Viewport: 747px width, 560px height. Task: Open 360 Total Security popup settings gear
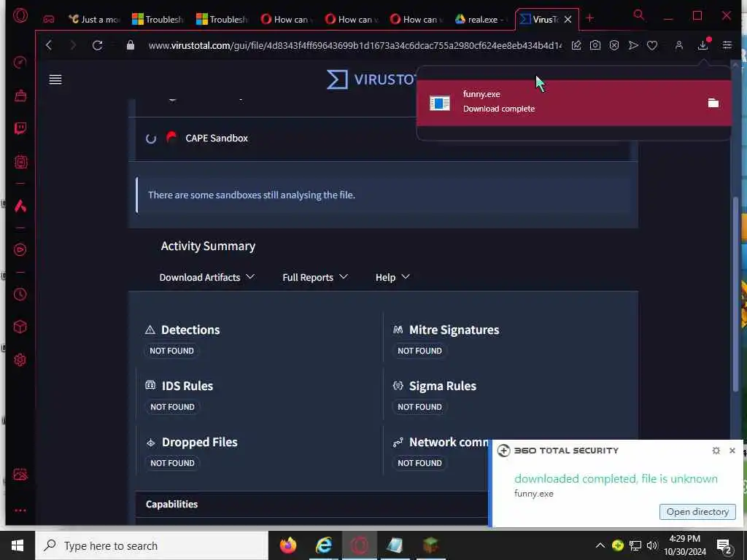(716, 451)
